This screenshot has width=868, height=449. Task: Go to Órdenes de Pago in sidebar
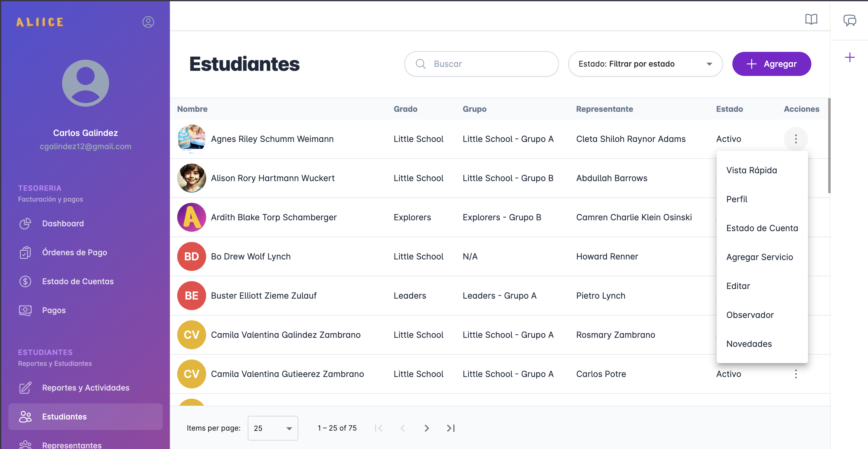pos(74,252)
